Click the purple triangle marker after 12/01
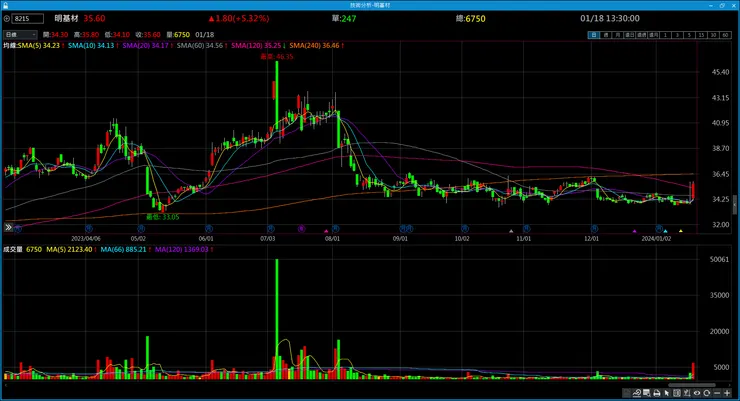Screen dimensions: 740x401 [635, 231]
